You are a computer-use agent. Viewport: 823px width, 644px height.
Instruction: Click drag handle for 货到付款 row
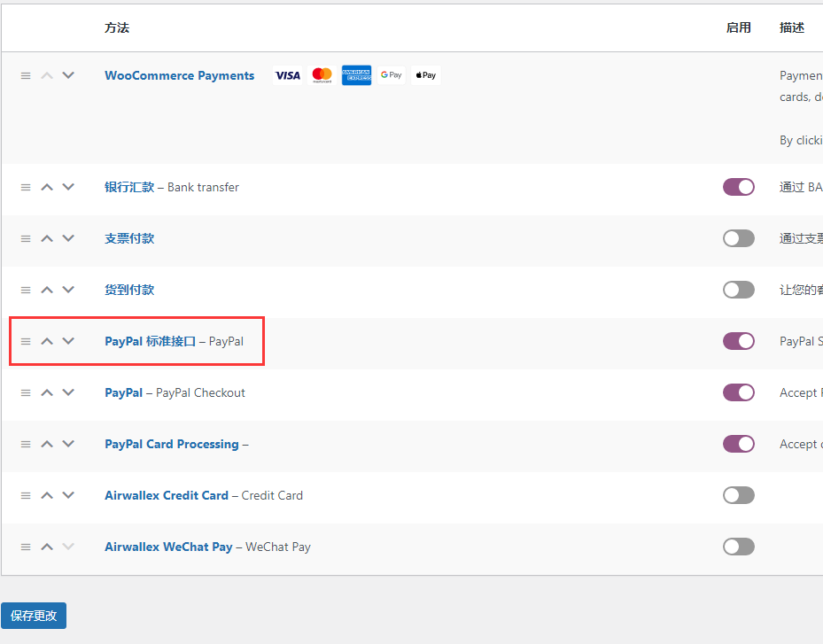coord(25,291)
